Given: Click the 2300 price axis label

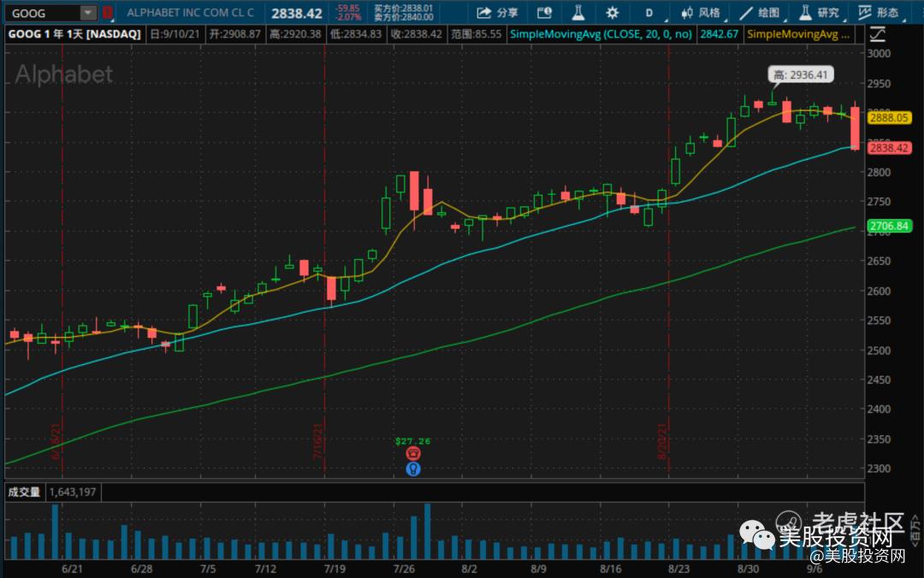Looking at the screenshot, I should pos(880,469).
